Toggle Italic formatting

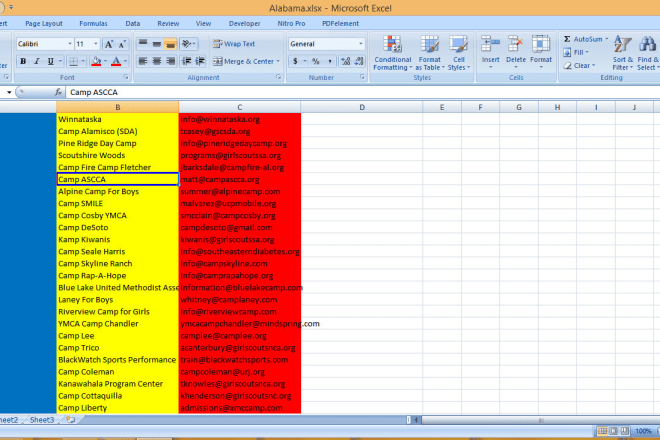(x=37, y=61)
